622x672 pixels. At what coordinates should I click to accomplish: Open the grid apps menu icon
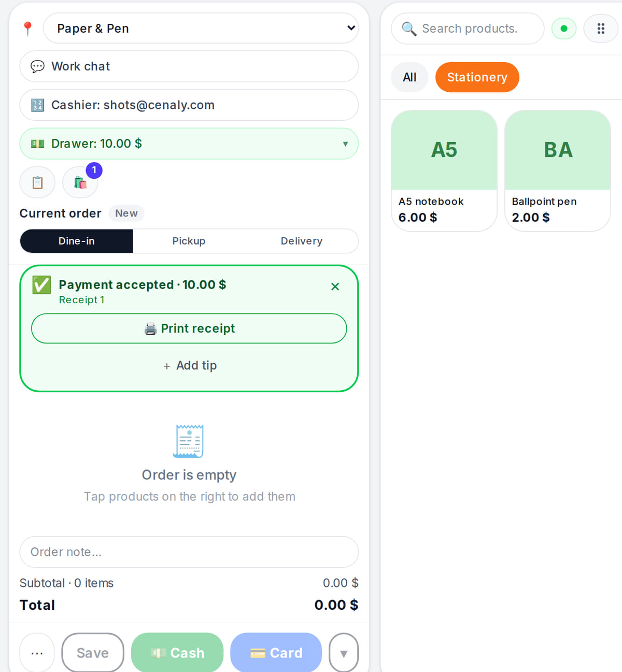coord(601,28)
